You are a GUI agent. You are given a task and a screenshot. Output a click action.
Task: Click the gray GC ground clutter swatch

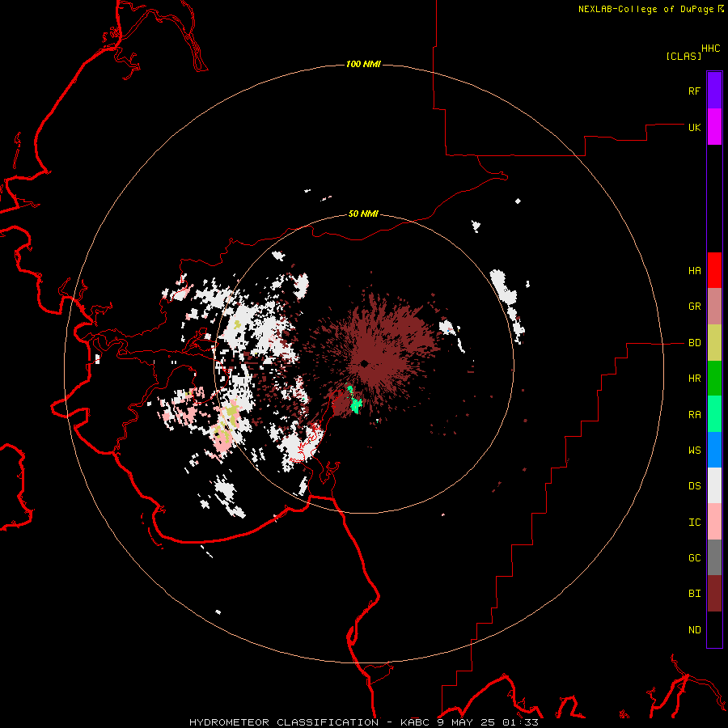714,557
